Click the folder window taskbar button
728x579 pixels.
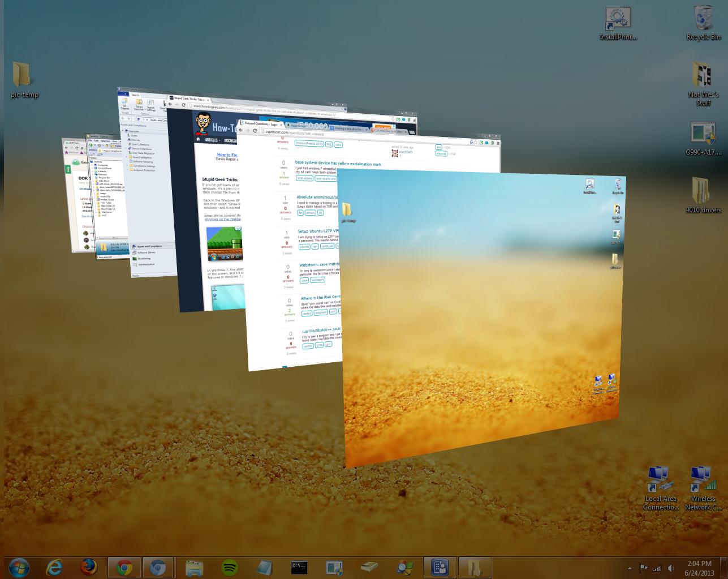(474, 567)
